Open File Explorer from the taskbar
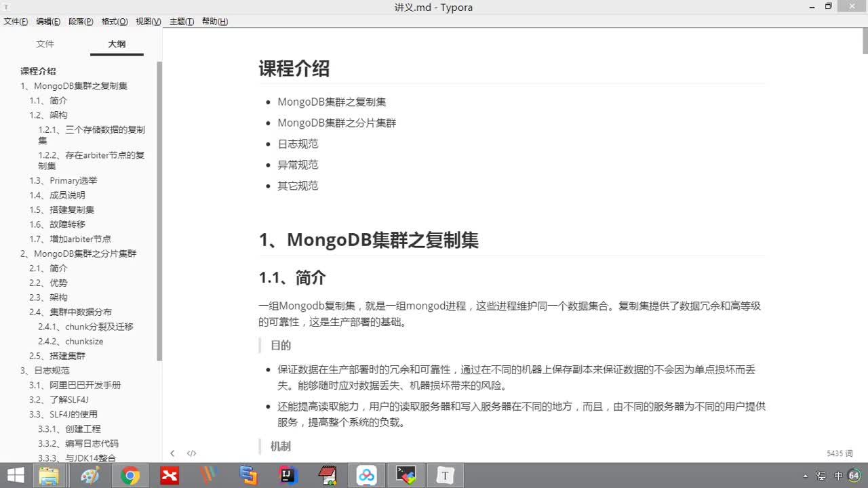The height and width of the screenshot is (488, 868). [49, 476]
